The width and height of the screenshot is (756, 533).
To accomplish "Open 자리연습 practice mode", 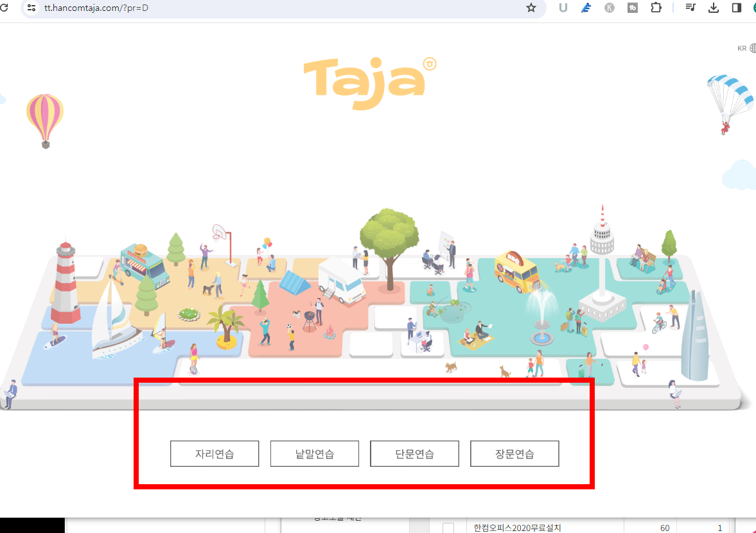I will tap(215, 453).
